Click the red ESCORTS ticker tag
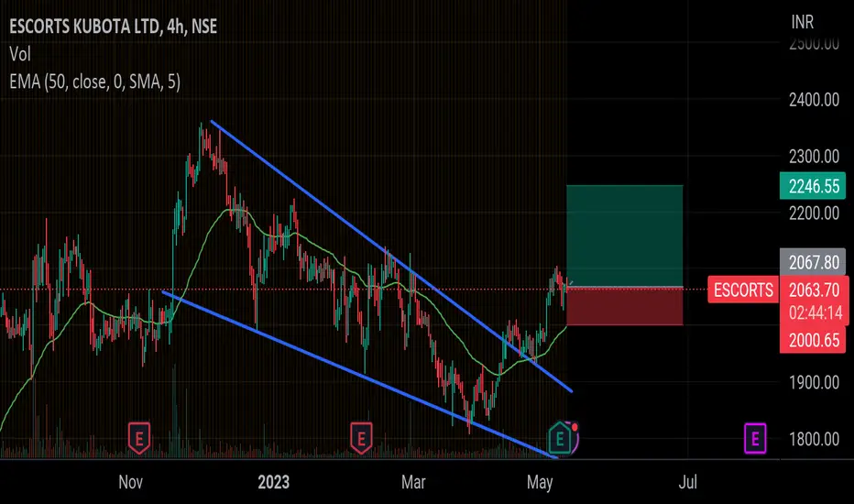The width and height of the screenshot is (854, 504). point(743,290)
